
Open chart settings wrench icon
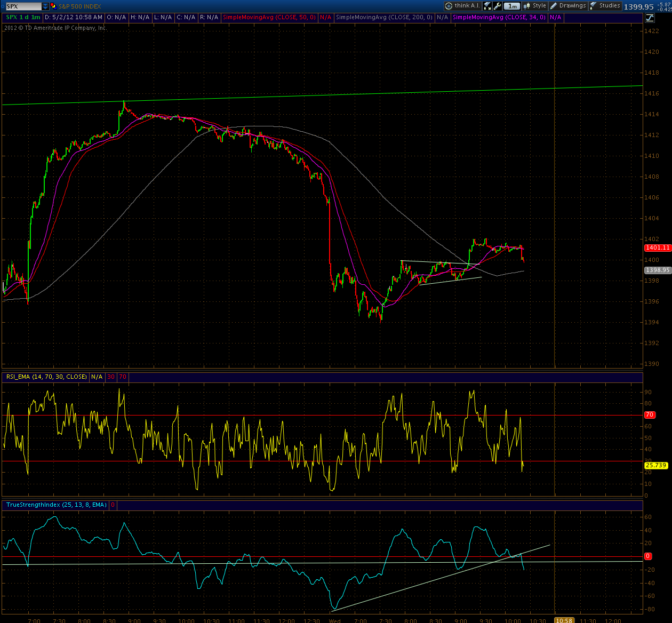coord(498,6)
